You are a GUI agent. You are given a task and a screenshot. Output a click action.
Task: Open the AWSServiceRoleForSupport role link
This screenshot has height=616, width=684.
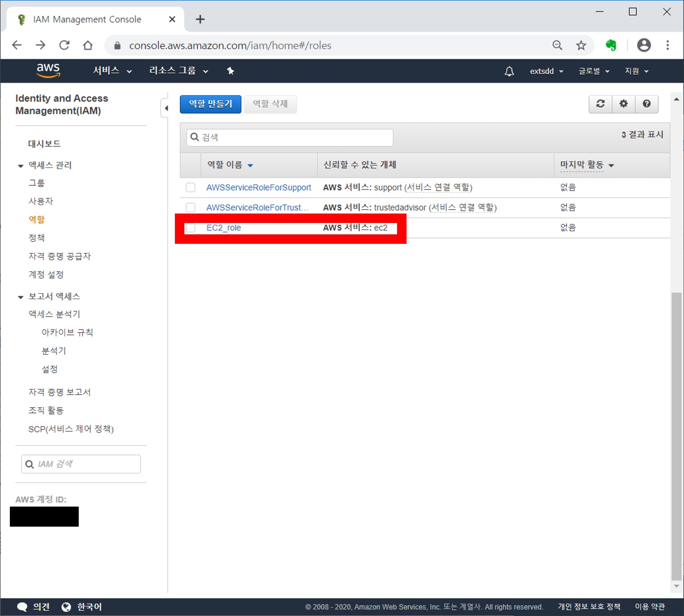point(259,187)
